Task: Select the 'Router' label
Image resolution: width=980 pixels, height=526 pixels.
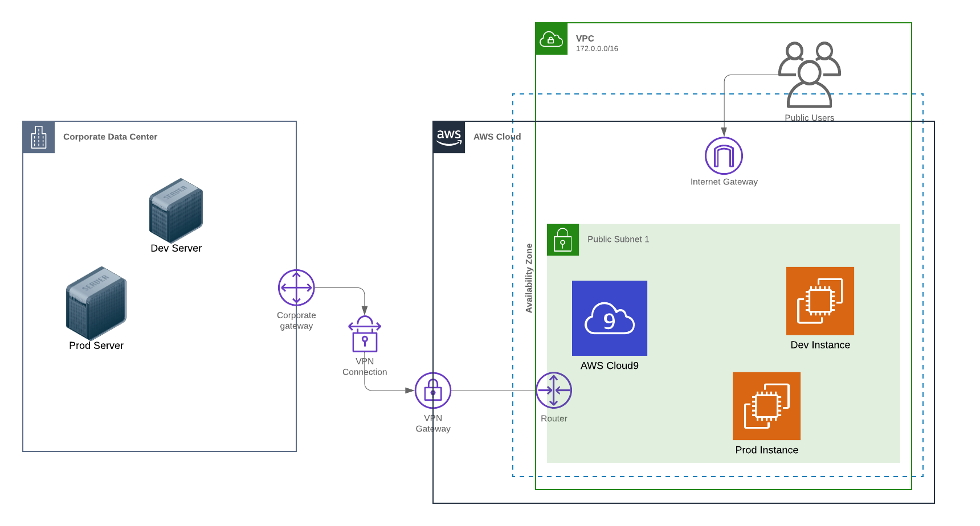Action: [554, 418]
